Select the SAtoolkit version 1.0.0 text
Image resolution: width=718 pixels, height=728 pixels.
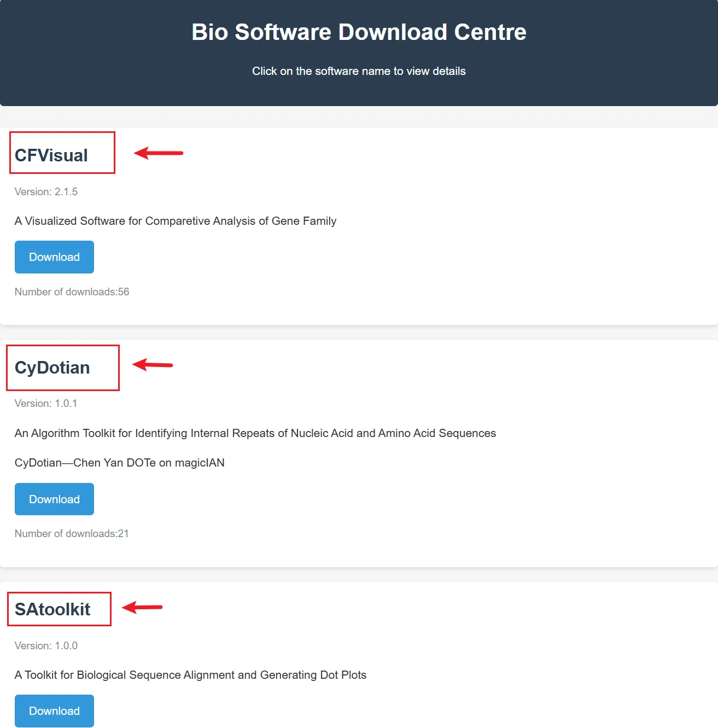click(46, 645)
